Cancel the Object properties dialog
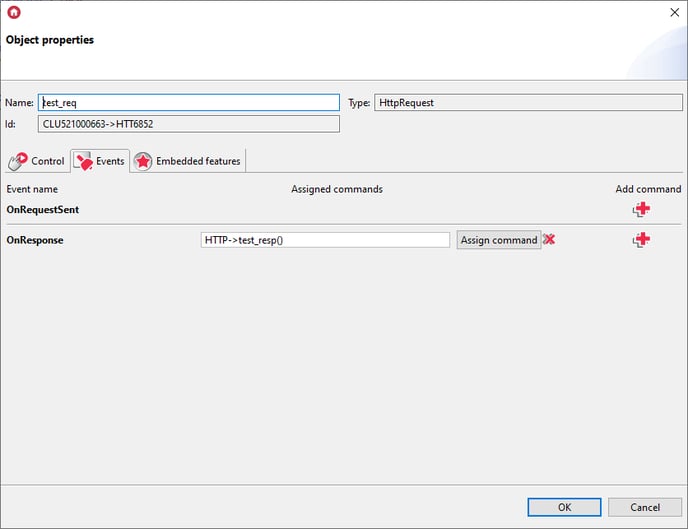This screenshot has height=529, width=688. [645, 507]
